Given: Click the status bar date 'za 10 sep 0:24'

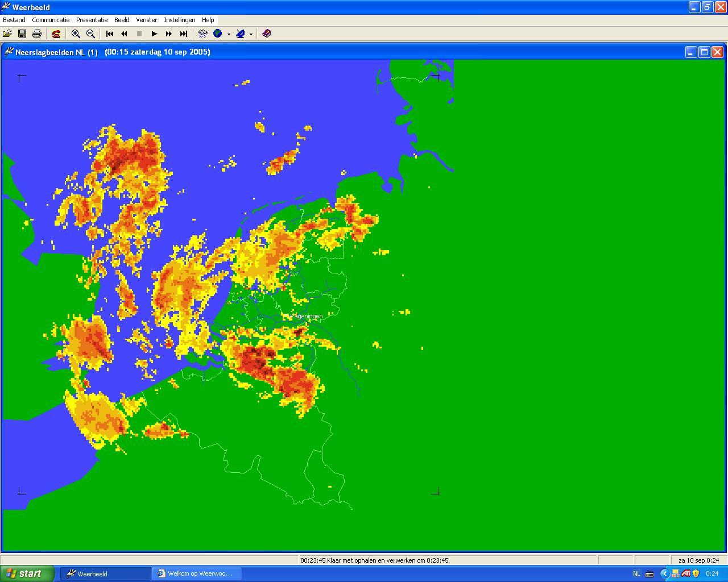Looking at the screenshot, I should pyautogui.click(x=698, y=560).
